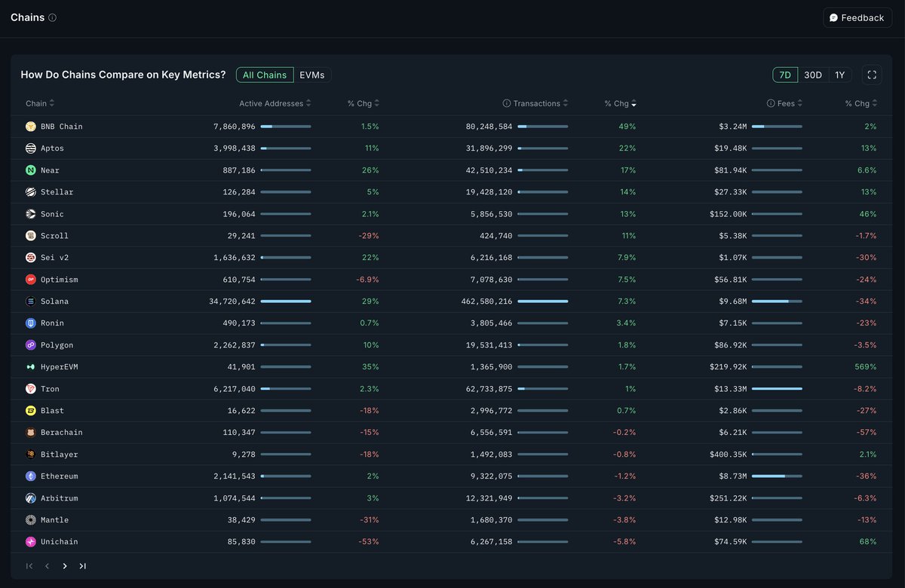
Task: Click the table title about Key Metrics
Action: coord(123,75)
